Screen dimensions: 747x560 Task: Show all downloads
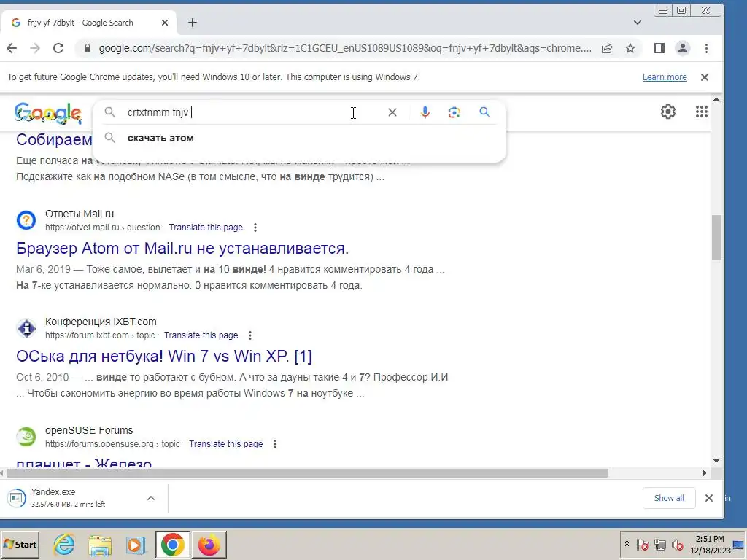[669, 498]
